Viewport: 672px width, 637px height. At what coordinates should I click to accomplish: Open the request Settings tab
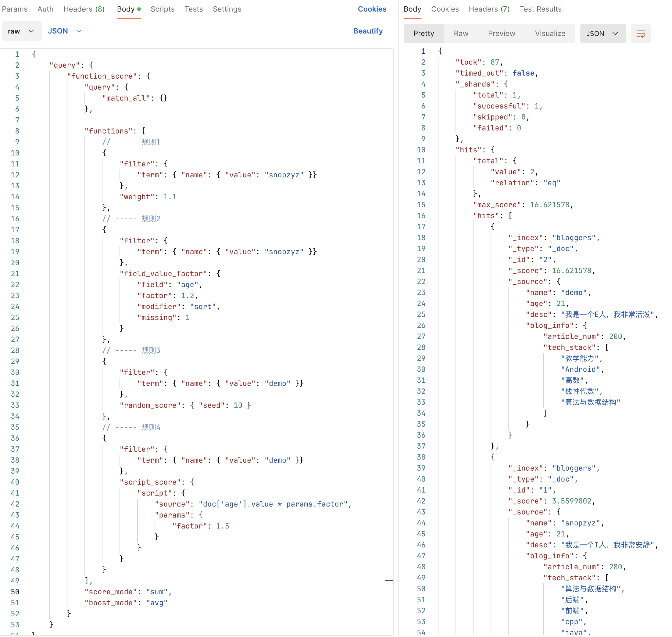[x=227, y=9]
